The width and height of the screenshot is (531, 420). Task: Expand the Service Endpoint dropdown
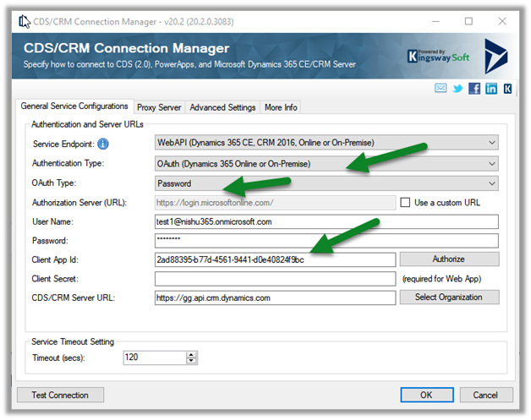tap(327, 144)
